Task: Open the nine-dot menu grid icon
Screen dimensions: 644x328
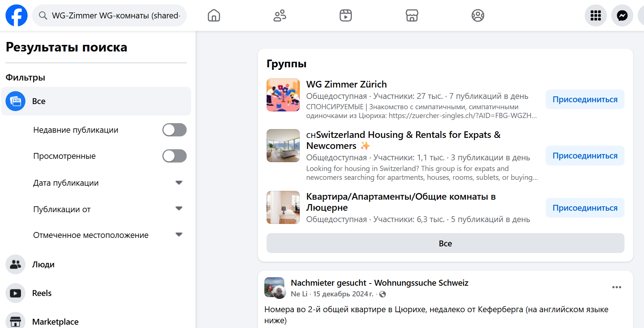Action: [x=595, y=15]
